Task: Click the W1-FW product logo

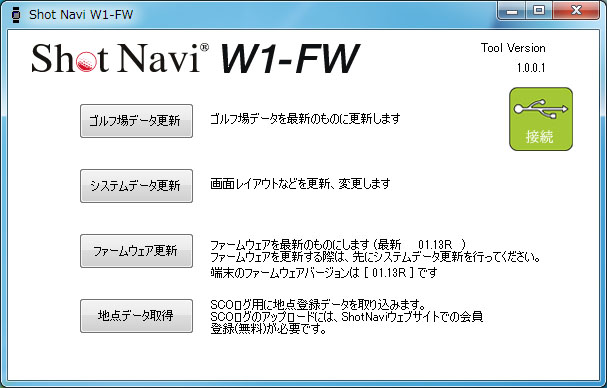Action: coord(290,58)
